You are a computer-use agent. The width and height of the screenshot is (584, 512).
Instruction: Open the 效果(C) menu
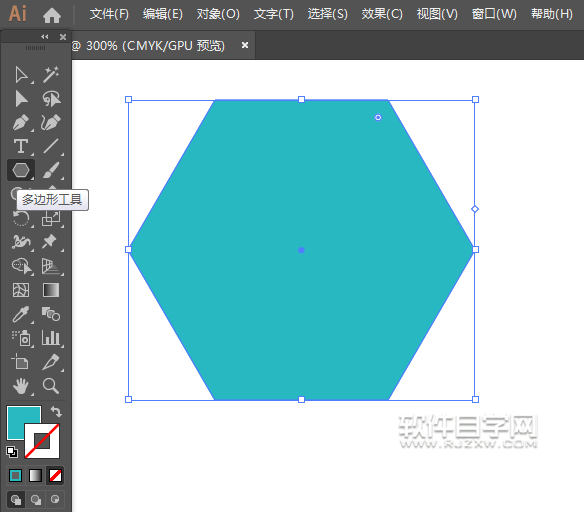pyautogui.click(x=382, y=14)
